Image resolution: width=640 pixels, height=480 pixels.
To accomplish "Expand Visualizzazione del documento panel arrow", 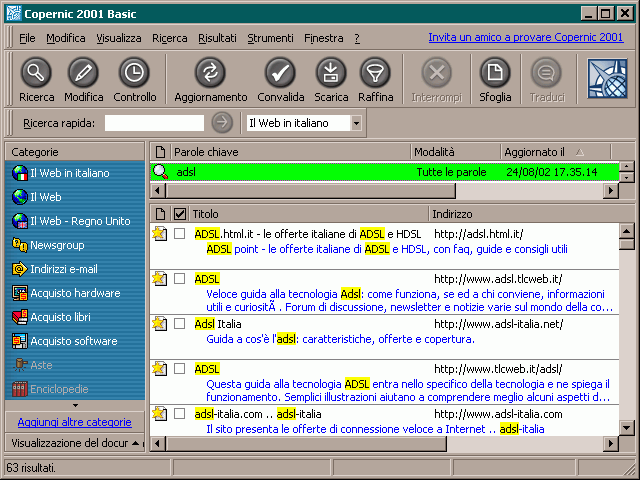I will pyautogui.click(x=136, y=443).
